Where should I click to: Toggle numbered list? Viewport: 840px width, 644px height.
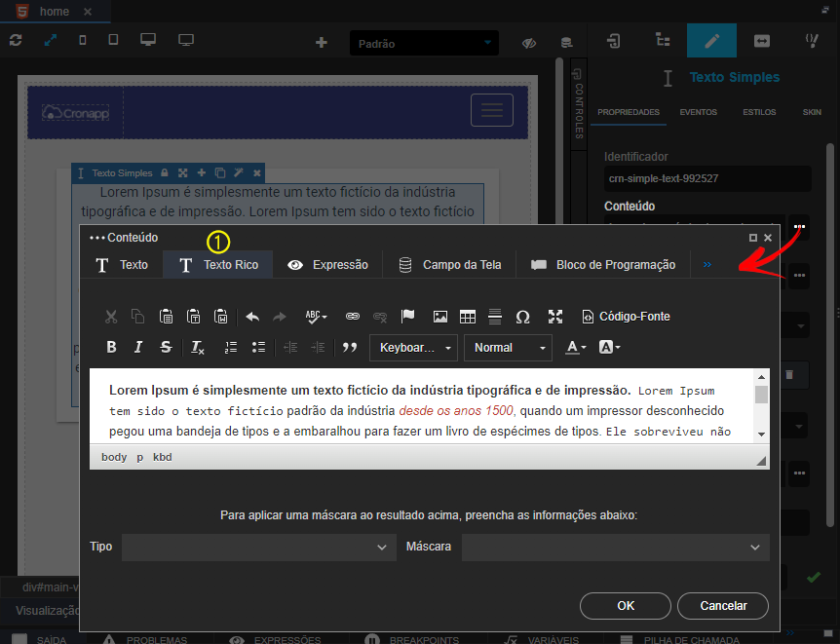tap(231, 347)
